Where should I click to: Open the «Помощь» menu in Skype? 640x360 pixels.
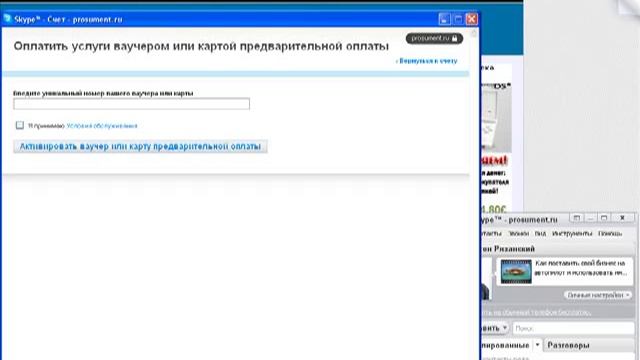pyautogui.click(x=610, y=233)
